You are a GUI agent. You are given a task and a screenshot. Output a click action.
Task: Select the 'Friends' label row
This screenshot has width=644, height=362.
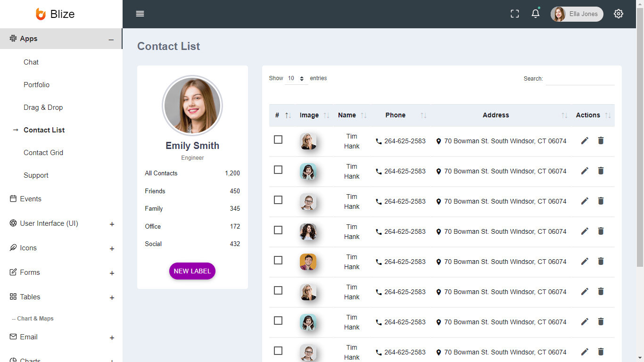[x=192, y=191]
